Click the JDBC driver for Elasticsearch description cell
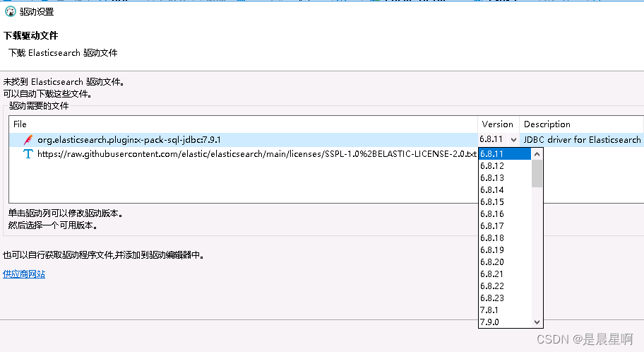 tap(582, 140)
